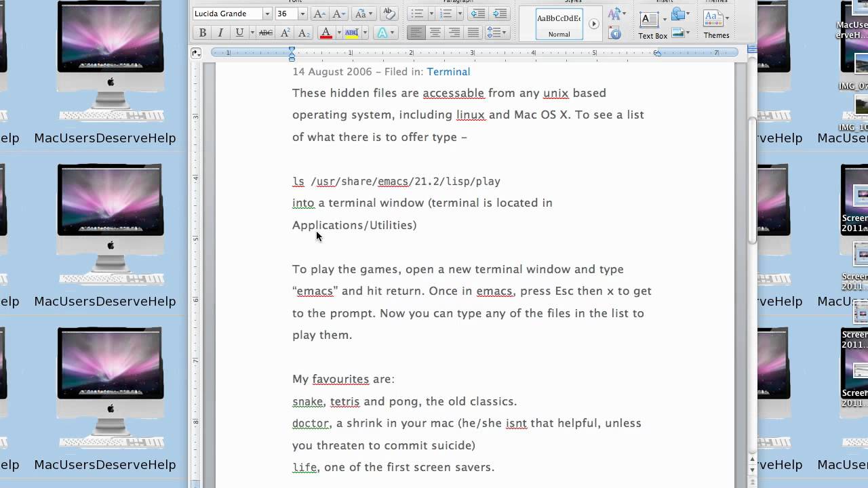Open the Styles pane icon below Change Styles

click(615, 33)
